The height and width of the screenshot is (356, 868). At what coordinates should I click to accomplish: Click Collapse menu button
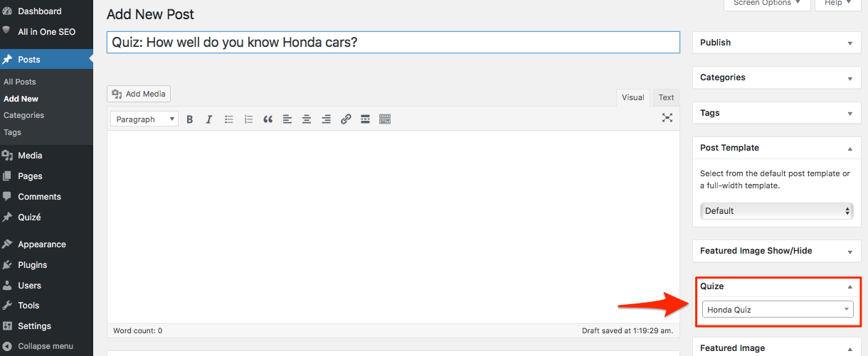pos(46,346)
